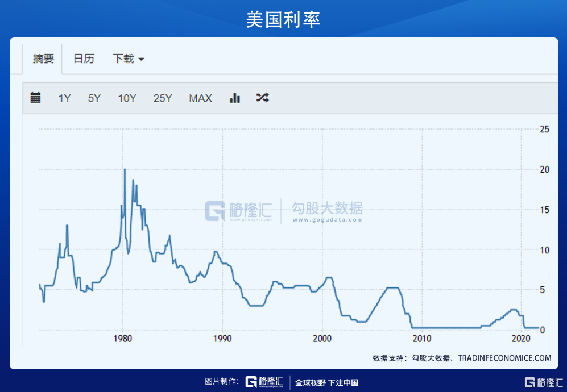
Task: Switch chart type via bar chart icon
Action: click(x=234, y=98)
